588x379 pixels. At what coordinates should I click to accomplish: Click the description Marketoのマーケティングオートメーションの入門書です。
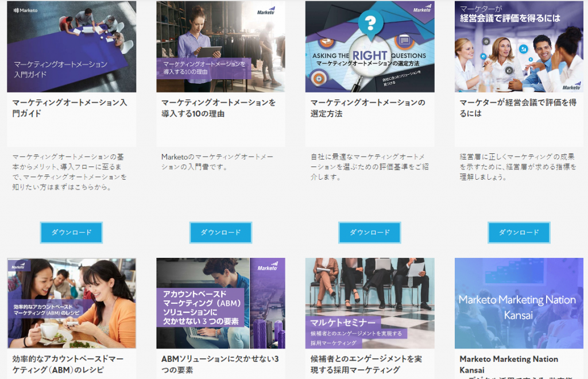pyautogui.click(x=217, y=161)
